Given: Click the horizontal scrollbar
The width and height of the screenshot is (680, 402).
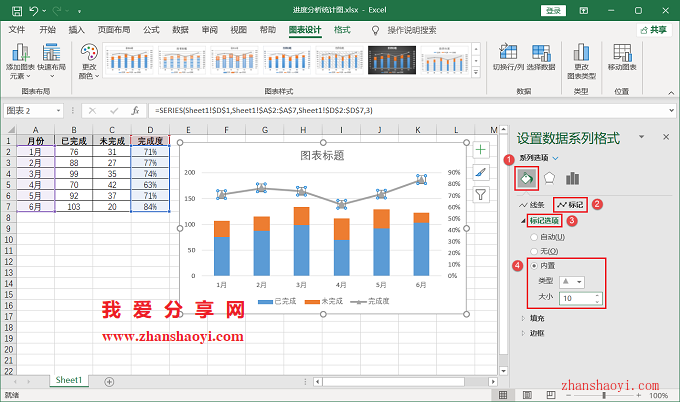Looking at the screenshot, I should tap(393, 382).
